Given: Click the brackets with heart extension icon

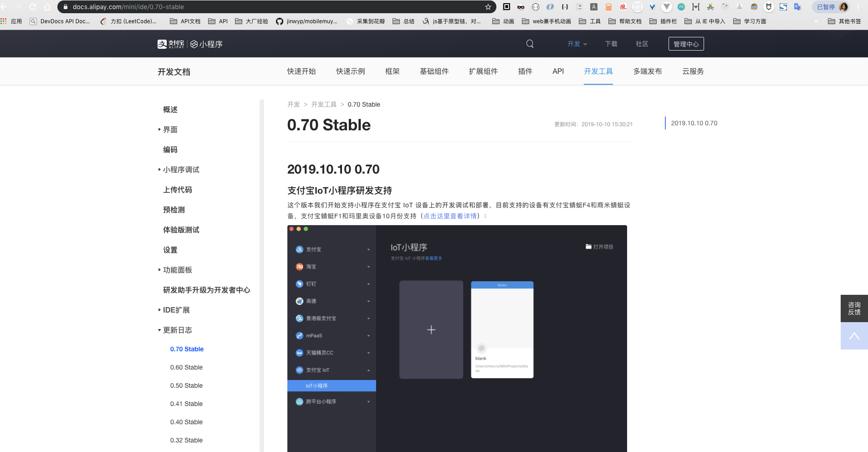Looking at the screenshot, I should pyautogui.click(x=696, y=7).
